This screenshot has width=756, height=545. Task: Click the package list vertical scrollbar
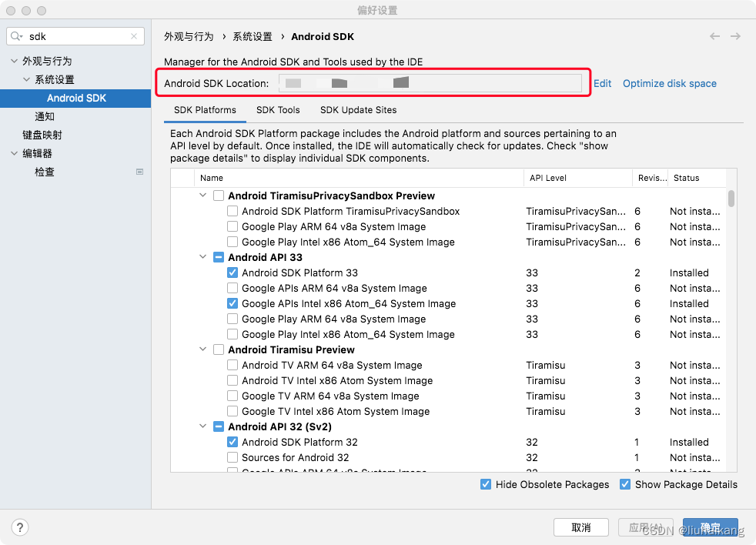pyautogui.click(x=731, y=199)
